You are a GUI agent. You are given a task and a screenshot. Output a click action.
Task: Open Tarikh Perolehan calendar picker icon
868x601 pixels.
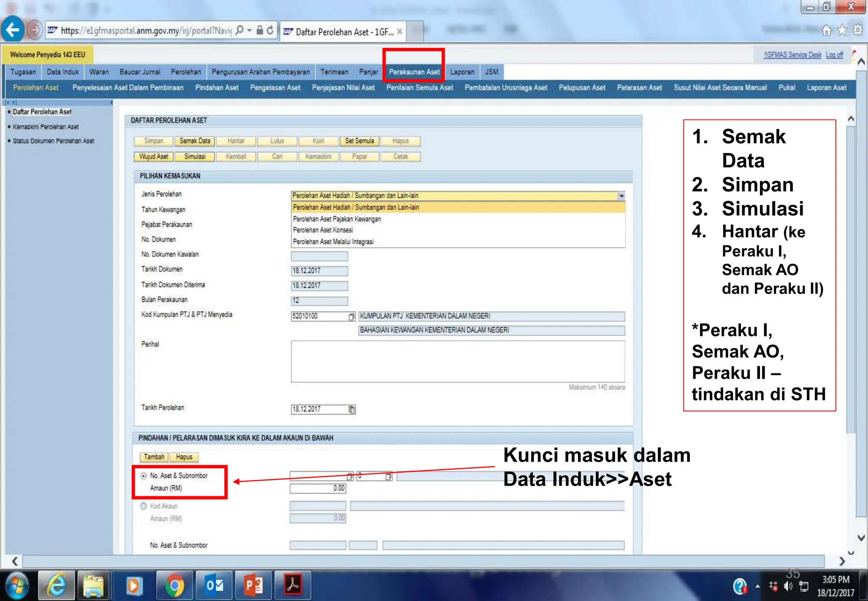tap(352, 409)
